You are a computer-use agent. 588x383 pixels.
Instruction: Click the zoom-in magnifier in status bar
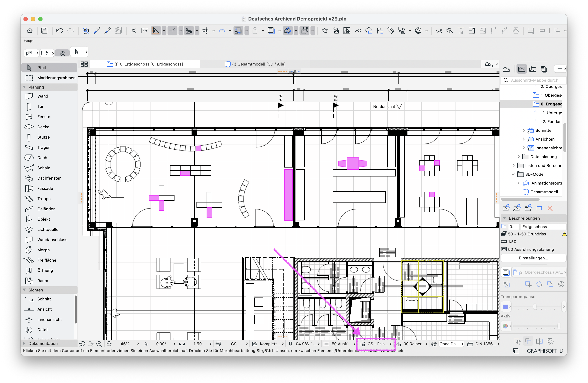pos(99,344)
